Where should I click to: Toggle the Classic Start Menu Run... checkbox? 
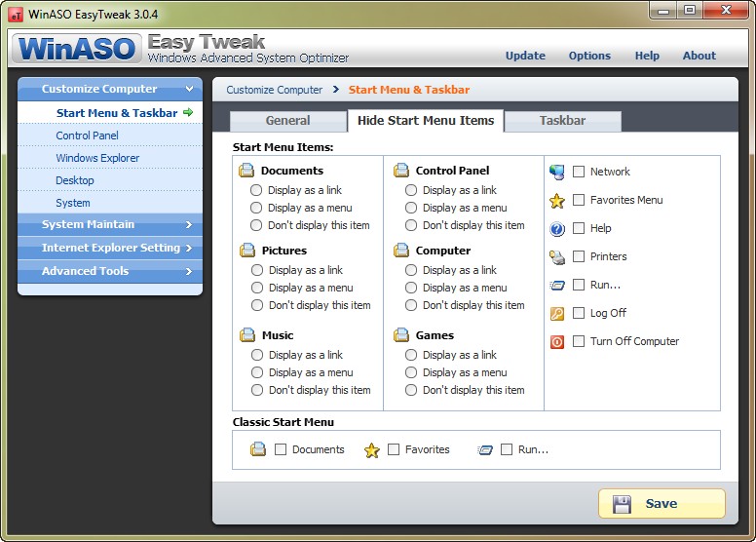(507, 449)
